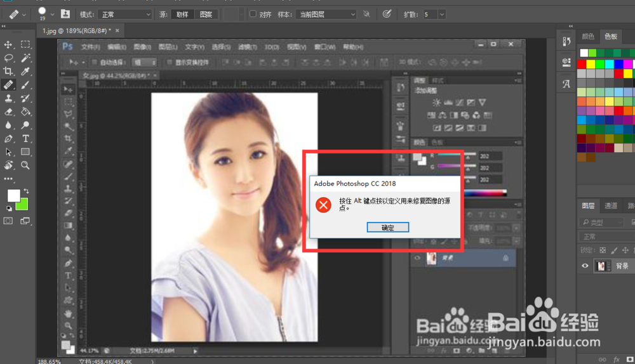Select the Lasso tool

[8, 58]
